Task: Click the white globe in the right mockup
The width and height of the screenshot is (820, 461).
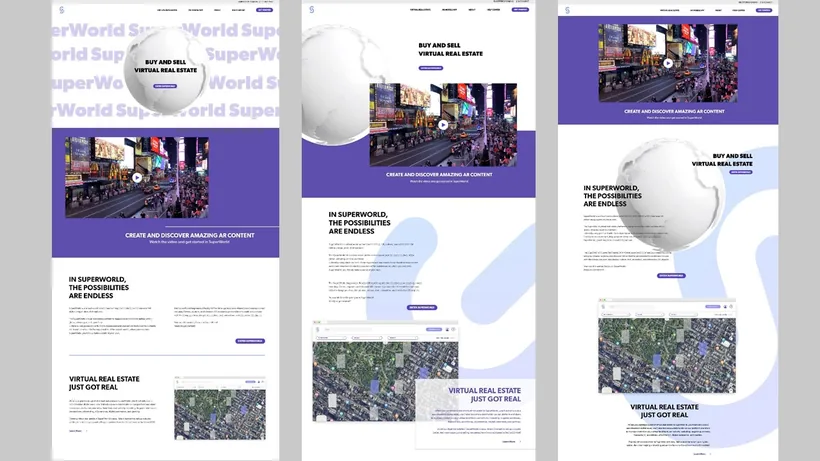Action: 670,194
